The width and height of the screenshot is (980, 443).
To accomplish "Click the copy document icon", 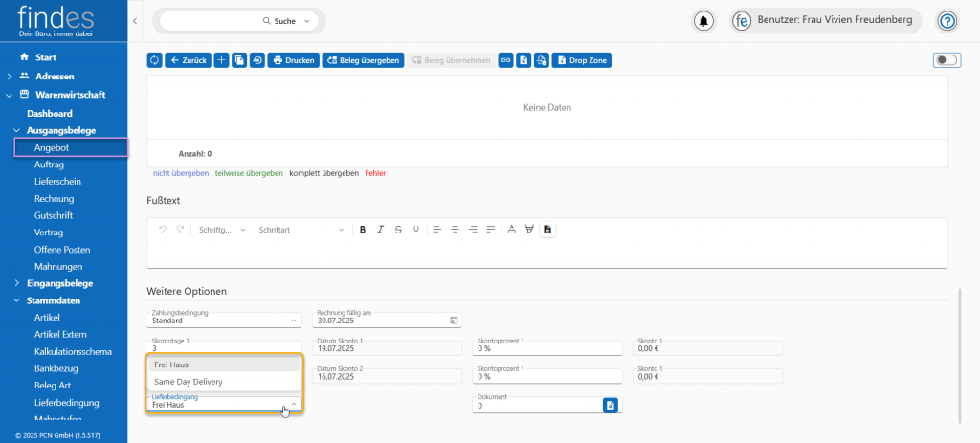I will click(239, 60).
